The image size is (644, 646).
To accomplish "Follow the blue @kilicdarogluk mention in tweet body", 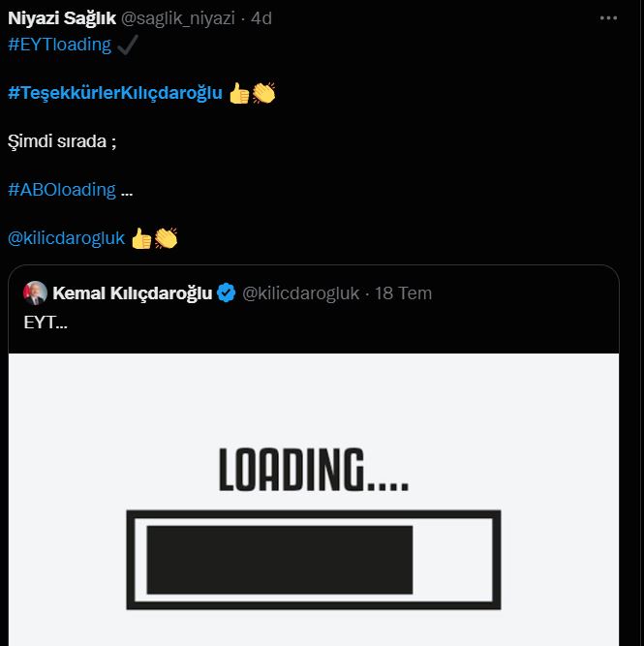I will click(x=66, y=238).
